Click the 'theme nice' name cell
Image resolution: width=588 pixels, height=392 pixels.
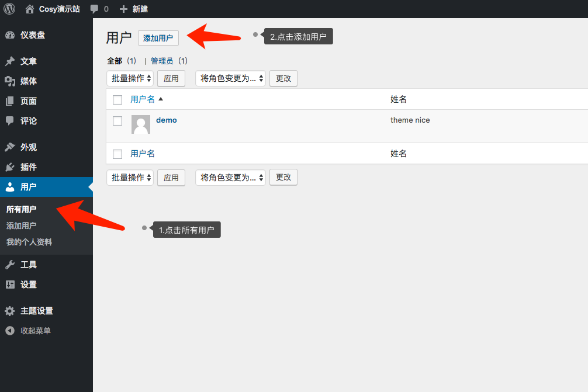pos(410,120)
